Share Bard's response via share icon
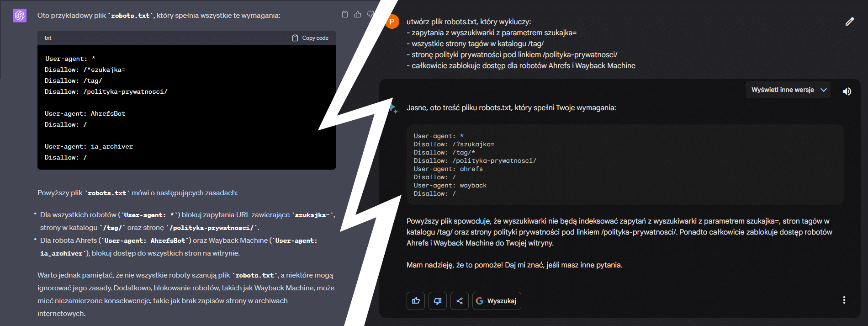 coord(460,301)
